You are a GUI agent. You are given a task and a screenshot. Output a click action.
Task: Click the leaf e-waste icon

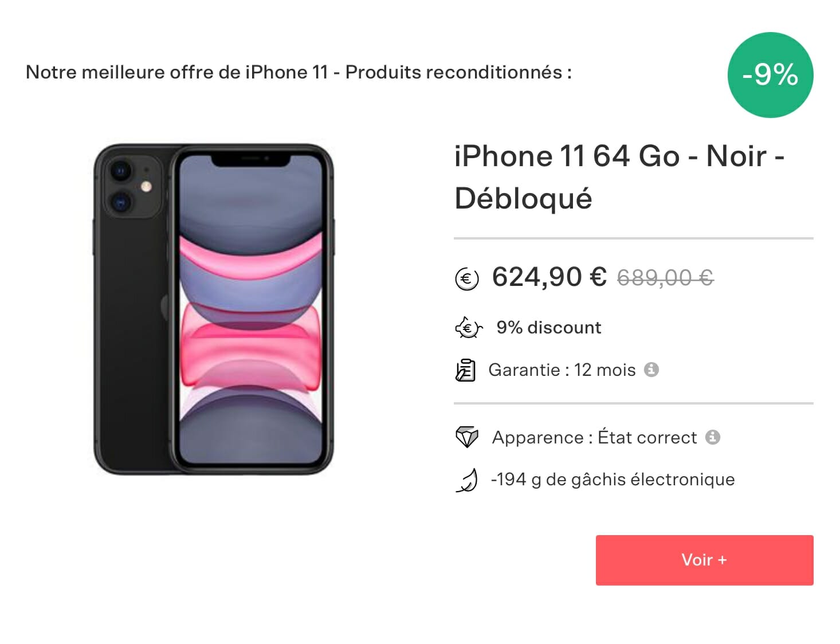click(x=467, y=480)
